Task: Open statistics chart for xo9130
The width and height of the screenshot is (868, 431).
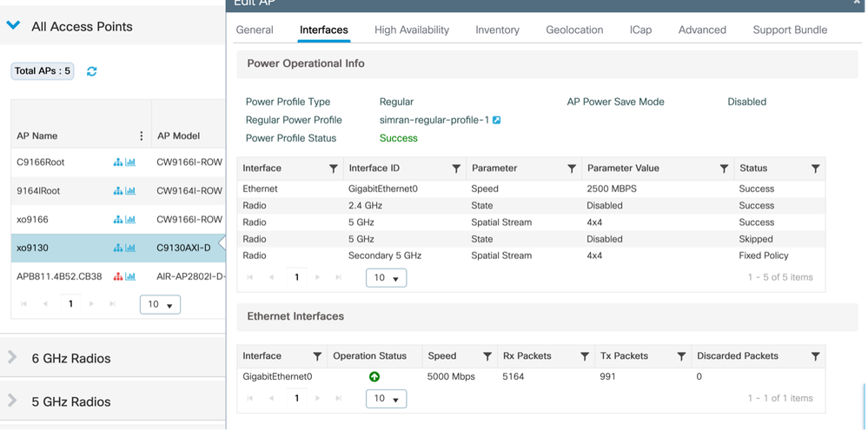Action: point(130,248)
